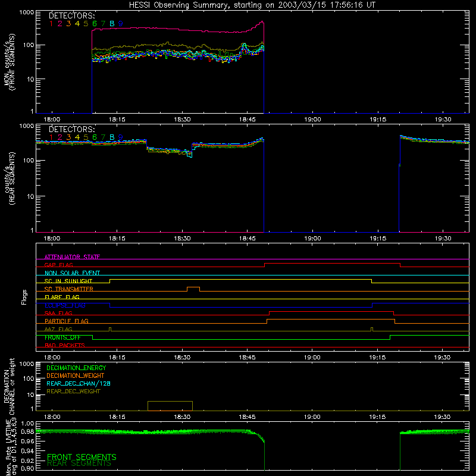Click yellow detector 4 in rear segments legend
The image size is (476, 476).
[x=77, y=137]
